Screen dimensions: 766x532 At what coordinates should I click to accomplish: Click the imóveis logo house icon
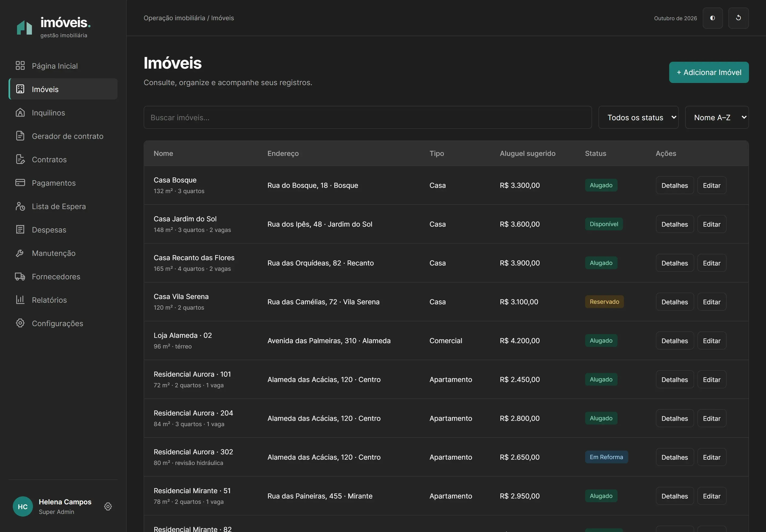24,27
